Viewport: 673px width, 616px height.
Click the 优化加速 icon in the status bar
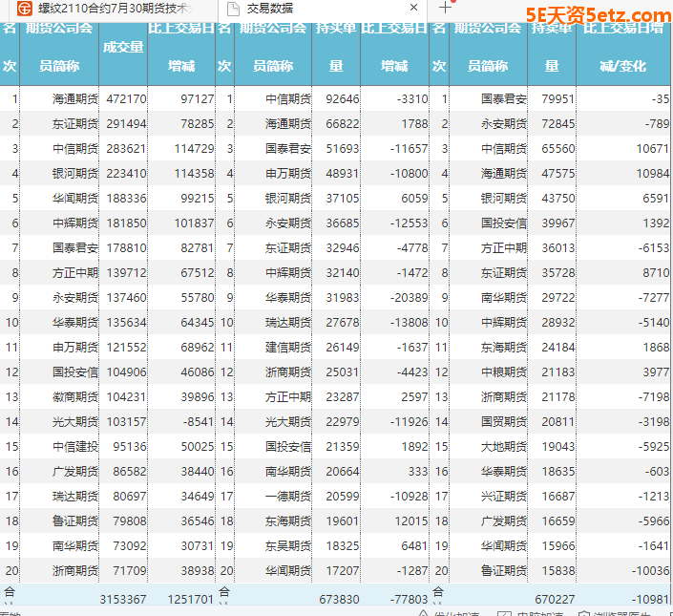[423, 612]
